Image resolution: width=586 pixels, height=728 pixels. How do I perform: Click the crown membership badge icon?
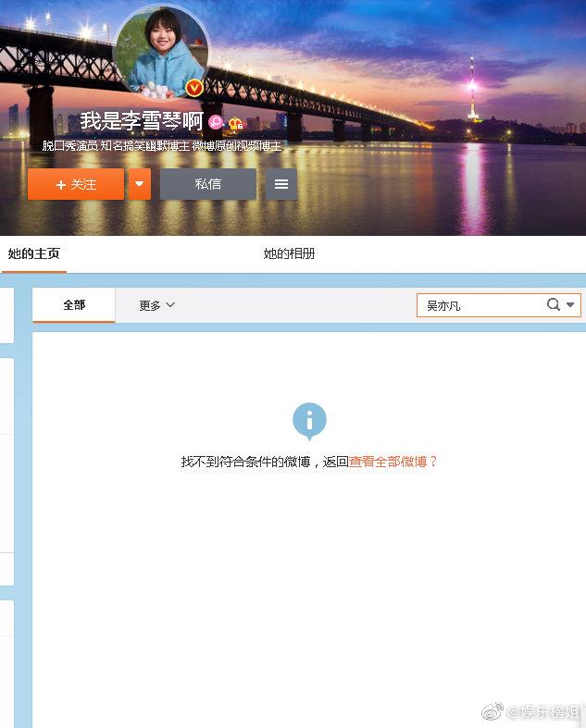[x=236, y=123]
